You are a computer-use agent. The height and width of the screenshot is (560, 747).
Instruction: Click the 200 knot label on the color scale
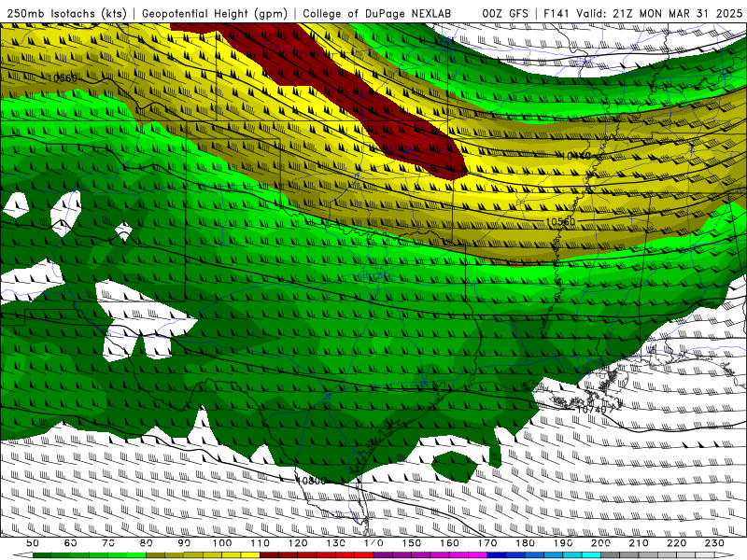point(600,543)
